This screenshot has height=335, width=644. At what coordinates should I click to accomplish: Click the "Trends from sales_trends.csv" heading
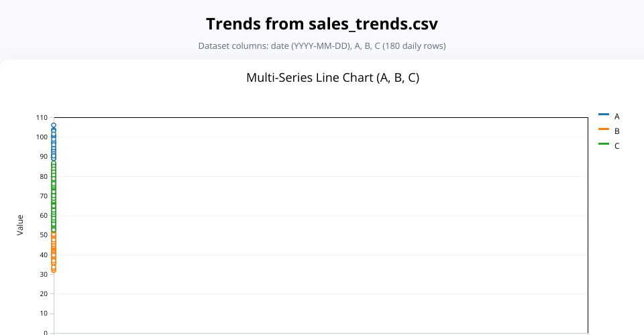coord(322,24)
